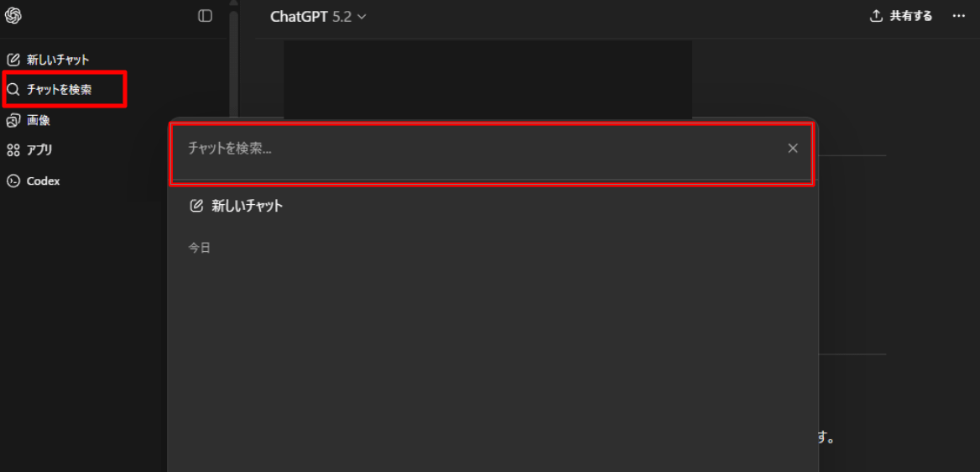
Task: Expand the ChatGPT 5.2 model chevron
Action: (x=362, y=17)
